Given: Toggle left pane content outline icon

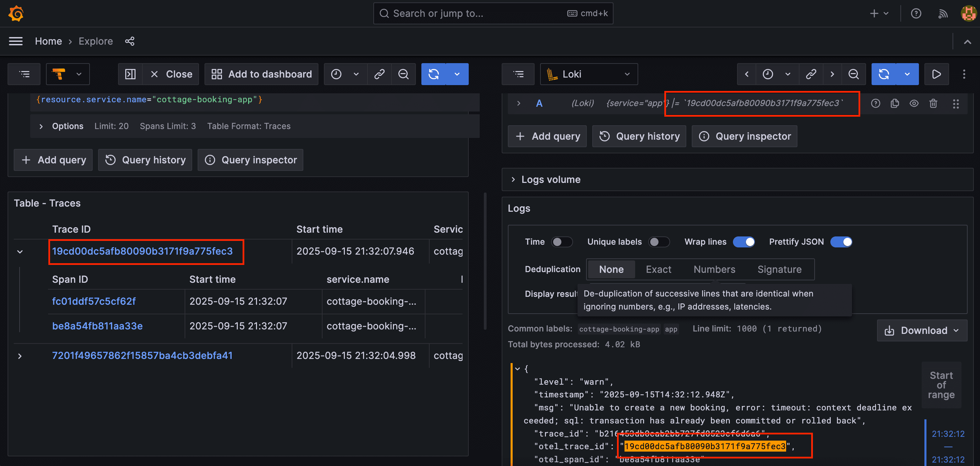Looking at the screenshot, I should tap(24, 74).
